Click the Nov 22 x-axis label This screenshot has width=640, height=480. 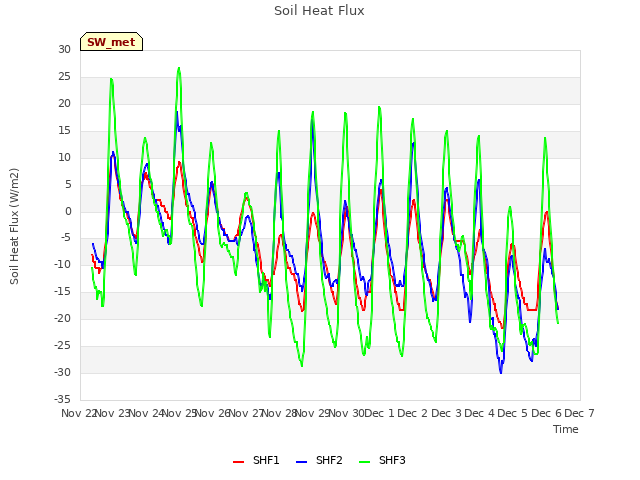tap(79, 413)
